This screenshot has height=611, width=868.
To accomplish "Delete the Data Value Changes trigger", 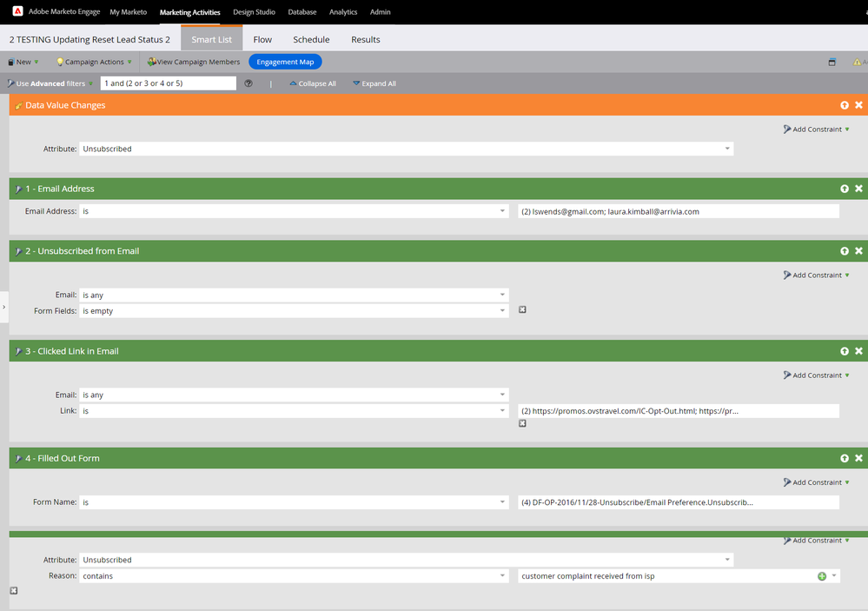I will coord(858,105).
